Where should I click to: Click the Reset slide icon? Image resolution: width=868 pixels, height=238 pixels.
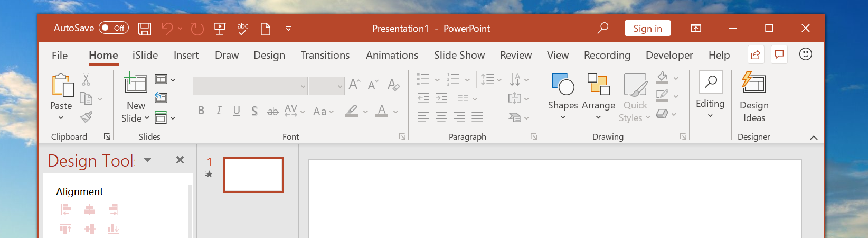click(x=161, y=98)
